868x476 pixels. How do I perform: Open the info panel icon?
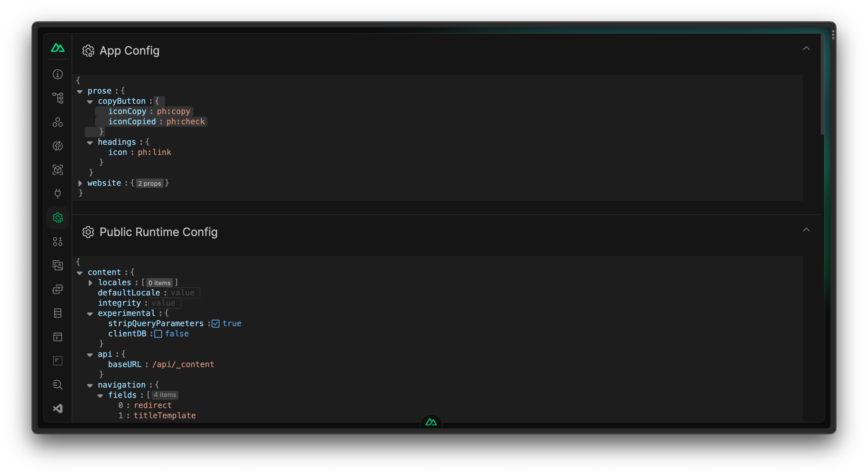coord(59,74)
